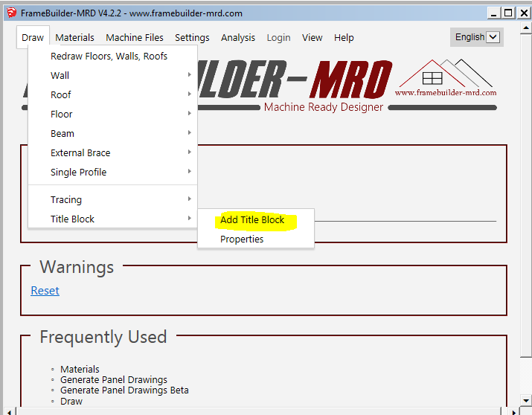The image size is (532, 415).
Task: Click the SketchUp icon in title bar
Action: [x=12, y=13]
